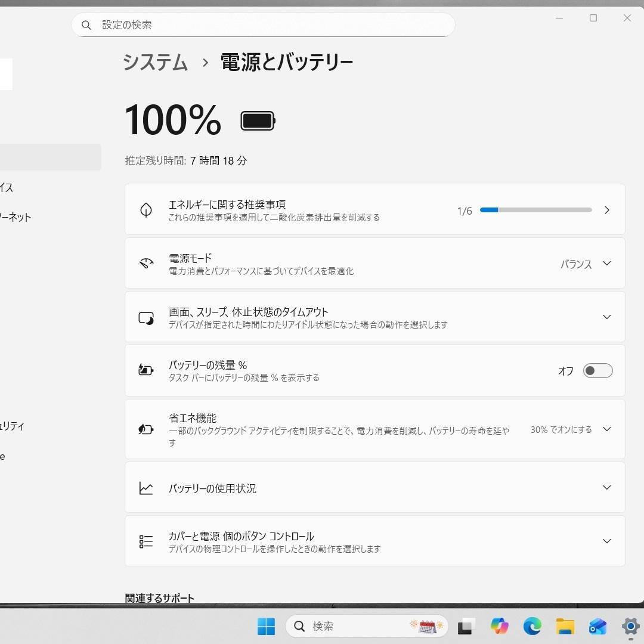This screenshot has height=644, width=644.
Task: Open Outlook from the taskbar
Action: 597,626
